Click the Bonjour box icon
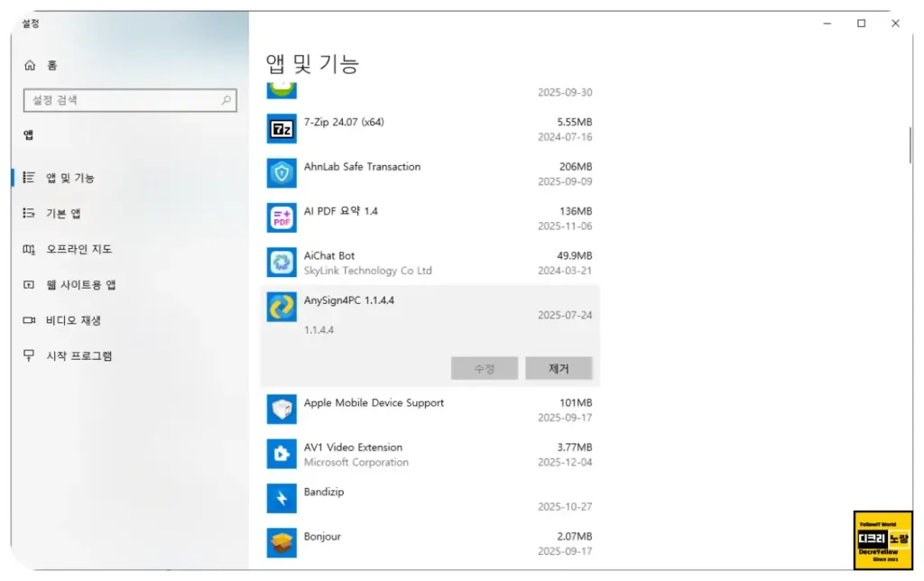The width and height of the screenshot is (924, 581). pyautogui.click(x=282, y=543)
